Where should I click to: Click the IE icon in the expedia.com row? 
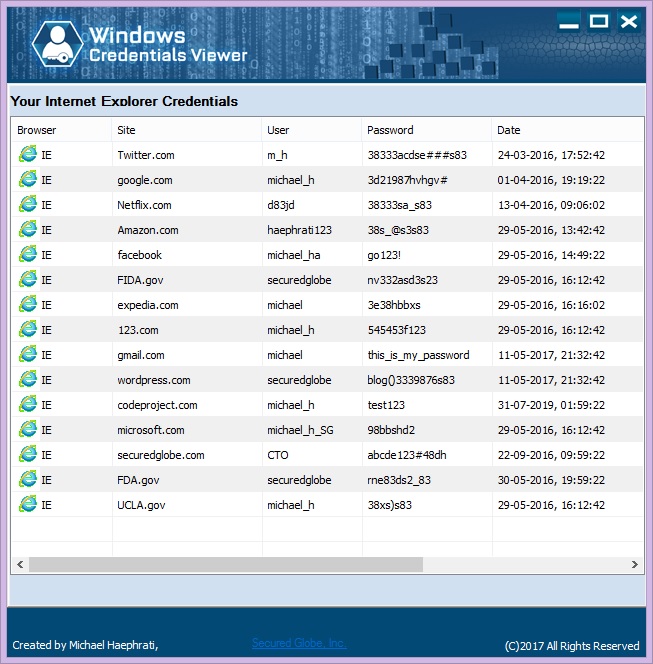click(x=28, y=304)
